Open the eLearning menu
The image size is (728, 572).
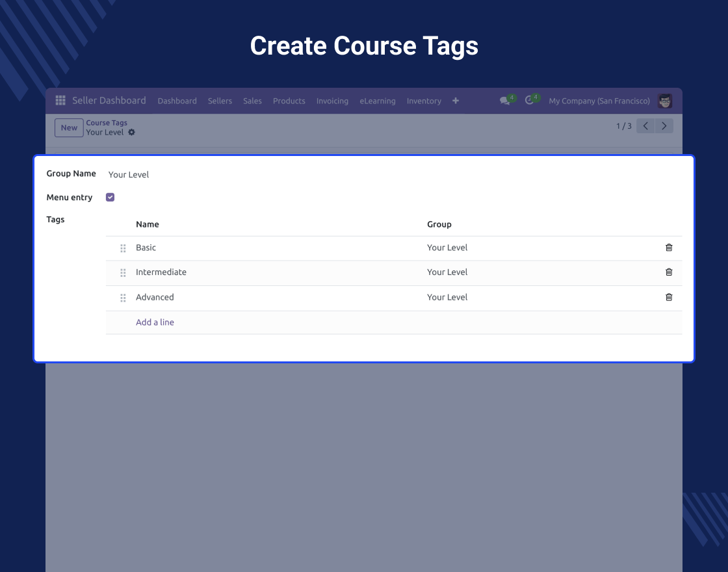(x=378, y=101)
